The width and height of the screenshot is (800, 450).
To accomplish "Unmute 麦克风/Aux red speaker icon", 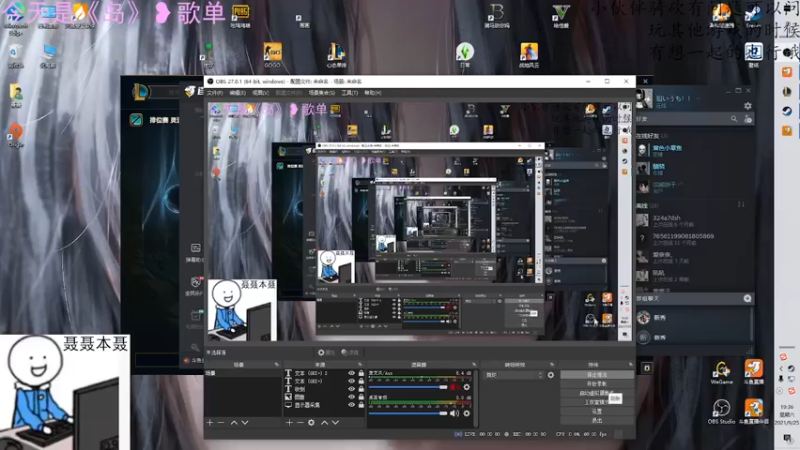I will pos(454,387).
